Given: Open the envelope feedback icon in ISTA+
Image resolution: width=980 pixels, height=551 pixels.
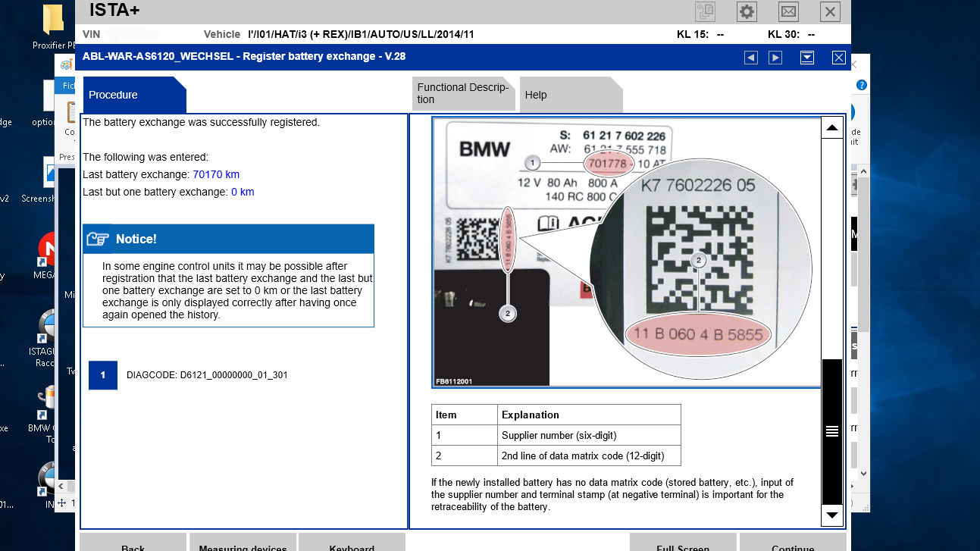Looking at the screenshot, I should (788, 11).
